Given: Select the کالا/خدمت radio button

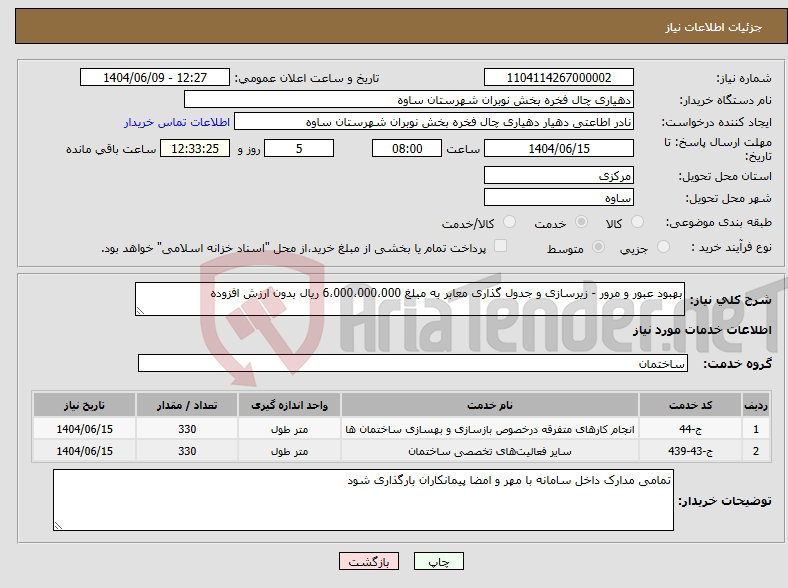Looking at the screenshot, I should (x=510, y=222).
